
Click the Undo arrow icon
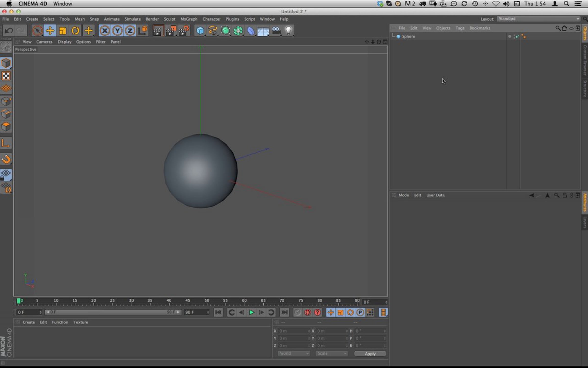click(x=9, y=31)
